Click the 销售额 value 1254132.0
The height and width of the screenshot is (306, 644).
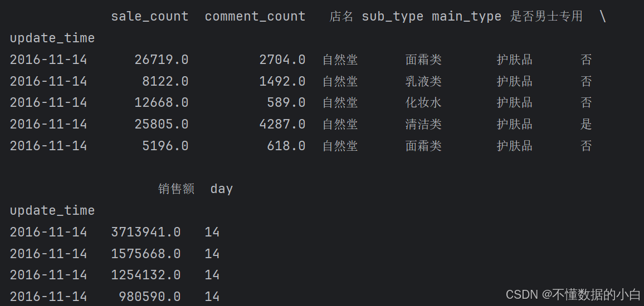click(146, 275)
